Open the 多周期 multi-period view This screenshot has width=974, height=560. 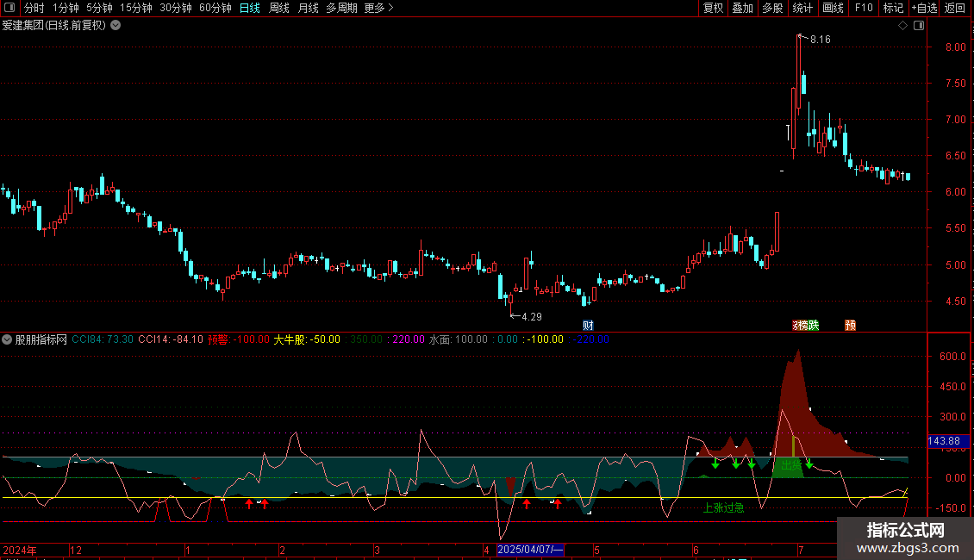tap(341, 8)
